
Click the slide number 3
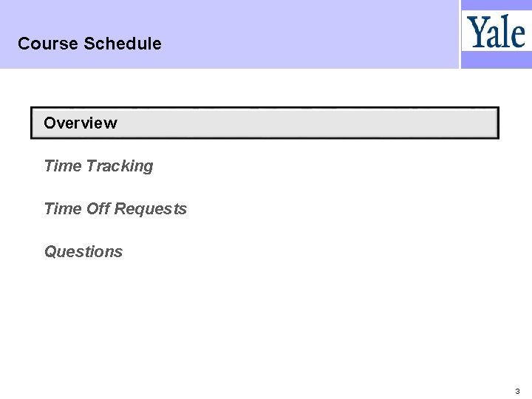[517, 391]
